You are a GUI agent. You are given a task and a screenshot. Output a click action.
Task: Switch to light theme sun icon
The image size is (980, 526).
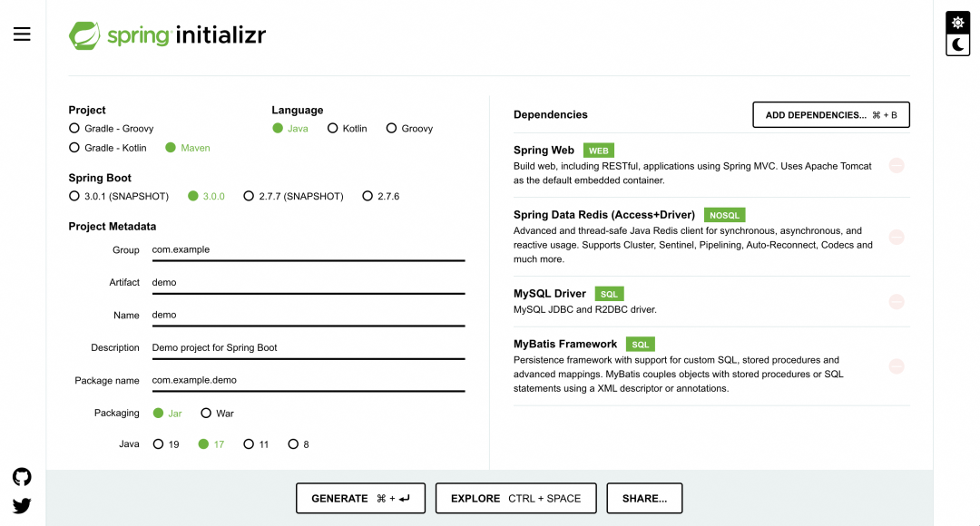click(x=957, y=23)
